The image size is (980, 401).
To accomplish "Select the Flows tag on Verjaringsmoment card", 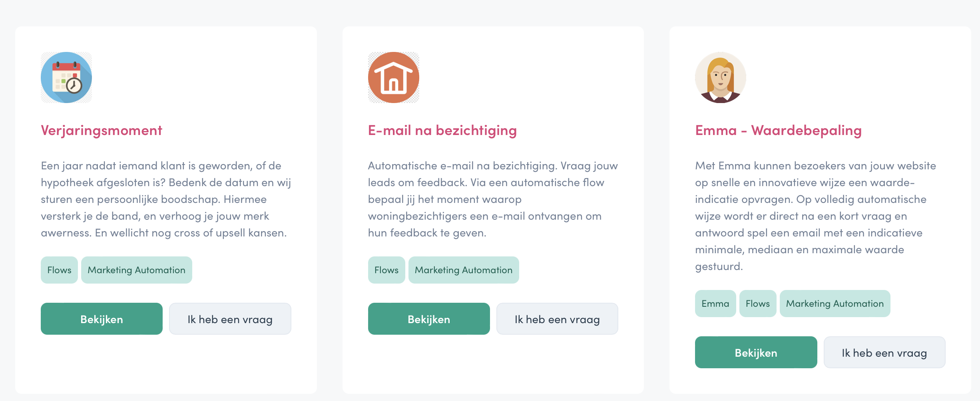I will (59, 270).
